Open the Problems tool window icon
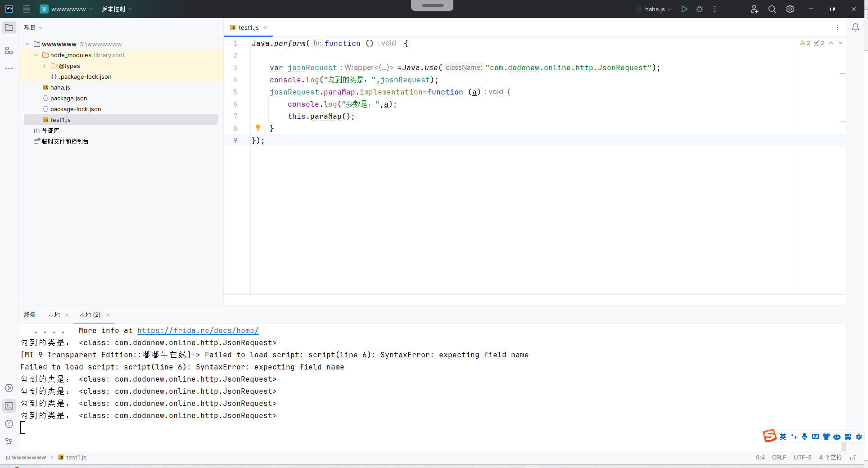The height and width of the screenshot is (468, 868). [x=9, y=424]
